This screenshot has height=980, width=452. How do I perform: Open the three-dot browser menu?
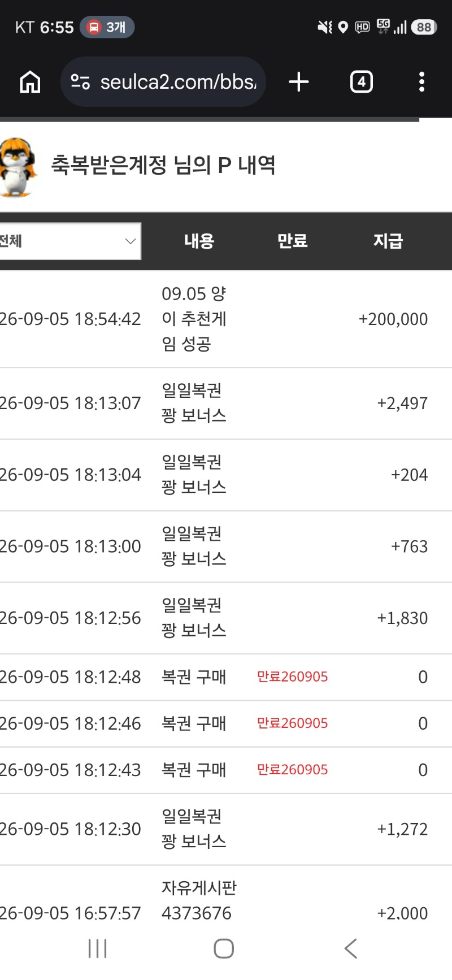421,82
